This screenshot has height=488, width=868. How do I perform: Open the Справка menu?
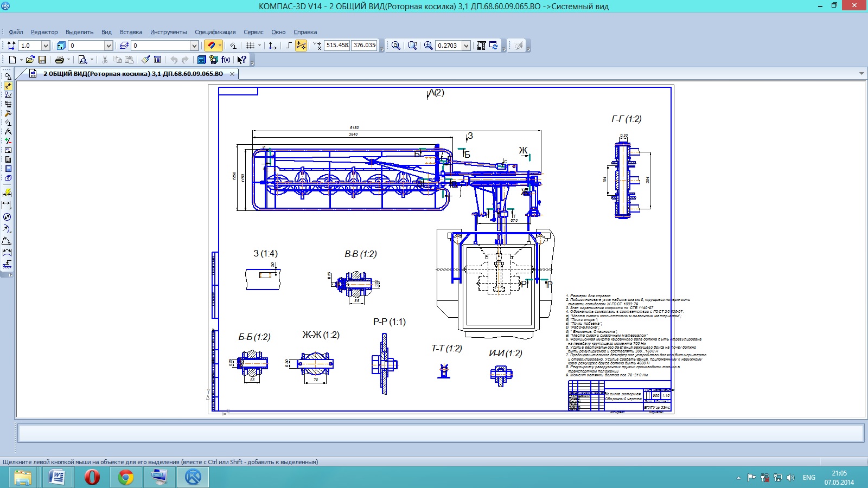click(x=305, y=32)
